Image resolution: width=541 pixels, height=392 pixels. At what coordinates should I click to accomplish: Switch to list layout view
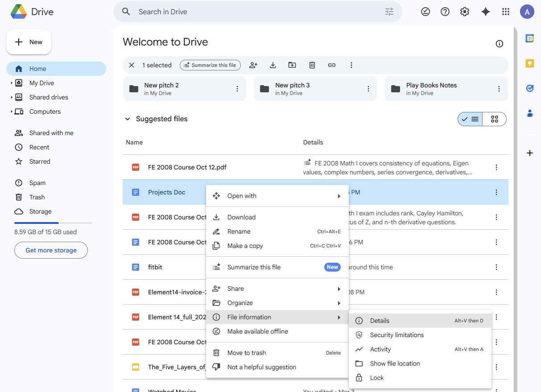(470, 119)
